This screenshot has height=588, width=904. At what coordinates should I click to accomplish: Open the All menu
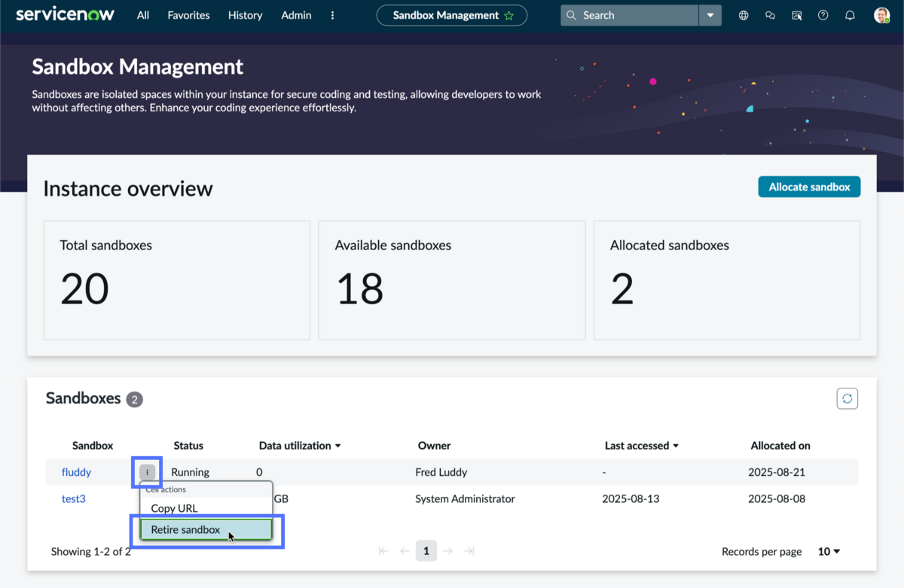pos(143,15)
